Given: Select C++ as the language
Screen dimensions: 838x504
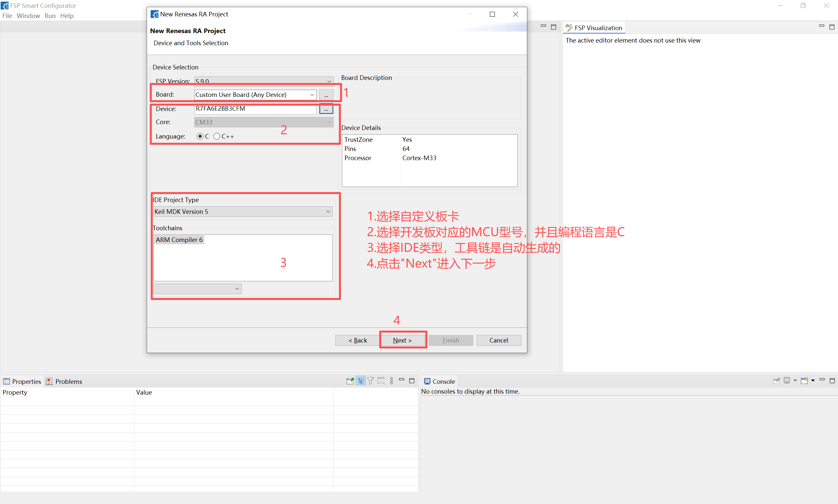Looking at the screenshot, I should 217,136.
